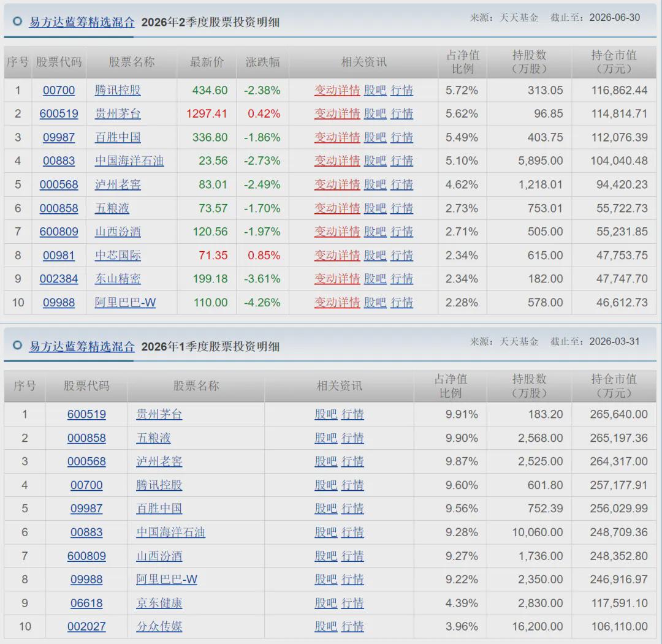Open 行情 for 山西汾酒 in 2季度 table
The height and width of the screenshot is (644, 662).
click(401, 232)
